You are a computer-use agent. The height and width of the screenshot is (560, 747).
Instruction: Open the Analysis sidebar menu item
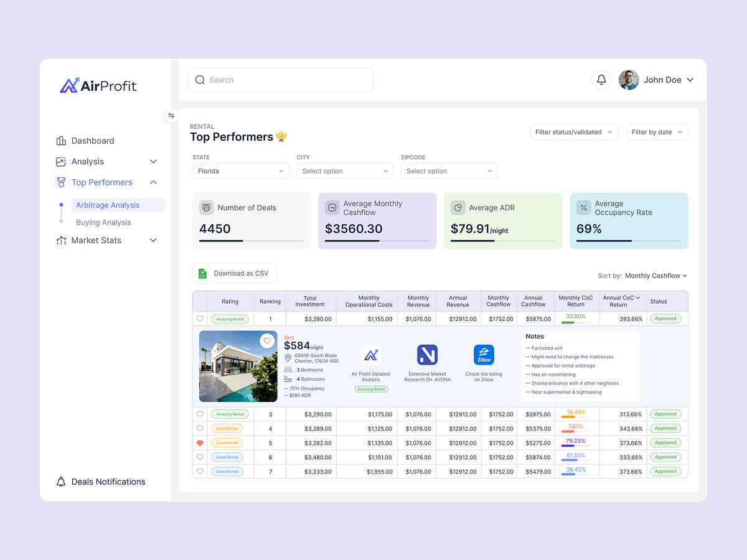point(106,162)
